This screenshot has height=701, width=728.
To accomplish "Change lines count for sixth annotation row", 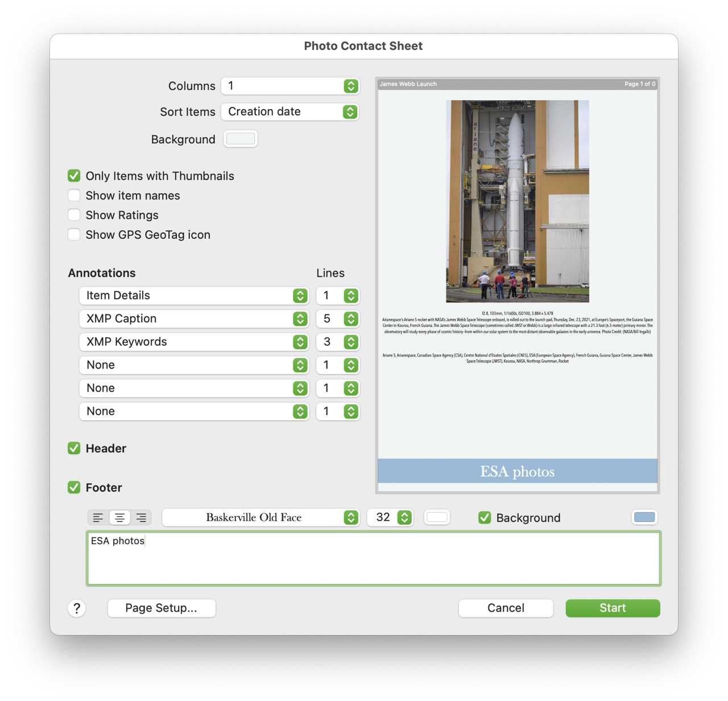I will 338,411.
